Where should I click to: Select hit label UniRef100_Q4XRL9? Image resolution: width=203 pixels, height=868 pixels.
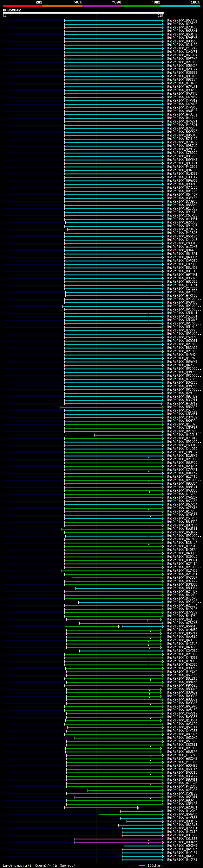click(x=182, y=856)
